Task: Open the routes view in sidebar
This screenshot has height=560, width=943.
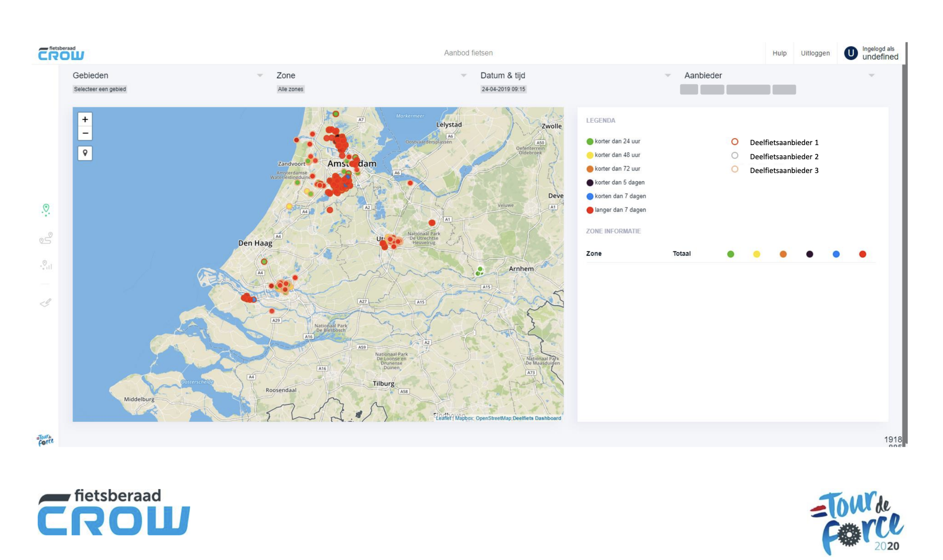Action: pos(46,238)
